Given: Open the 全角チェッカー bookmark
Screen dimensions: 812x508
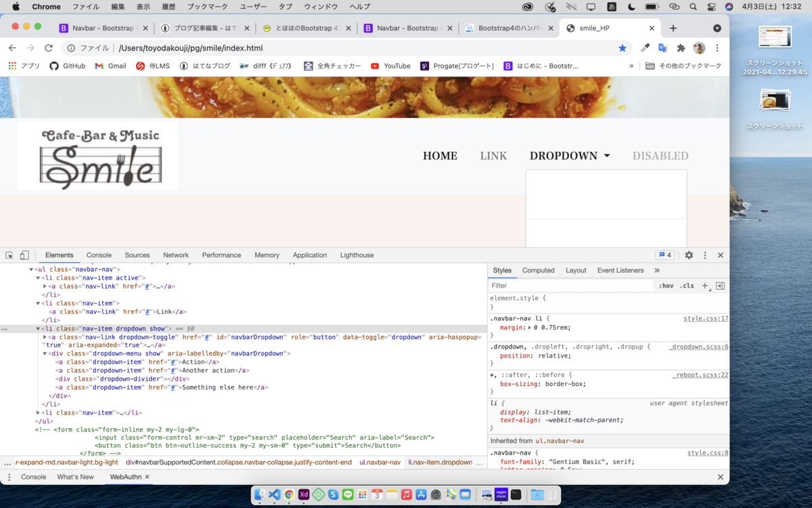Looking at the screenshot, I should click(x=332, y=66).
